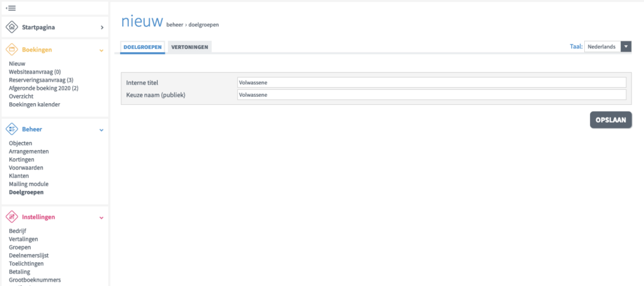This screenshot has width=644, height=286.
Task: Click the Beheer section icon
Action: click(x=11, y=129)
